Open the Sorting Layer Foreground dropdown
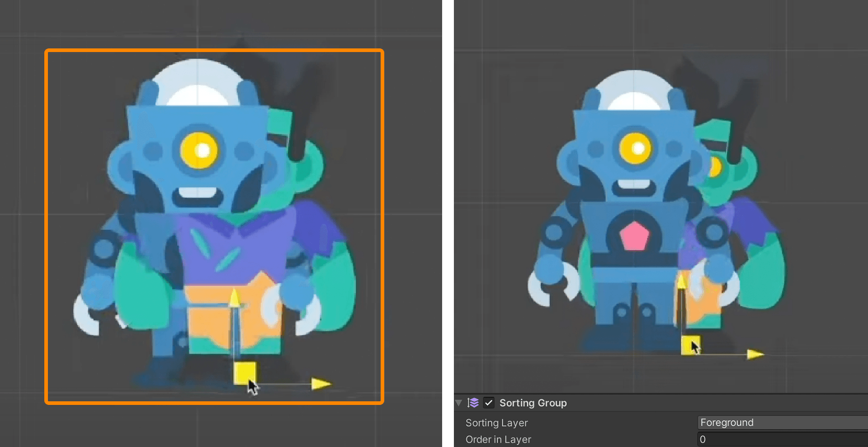The width and height of the screenshot is (868, 447). pos(783,423)
